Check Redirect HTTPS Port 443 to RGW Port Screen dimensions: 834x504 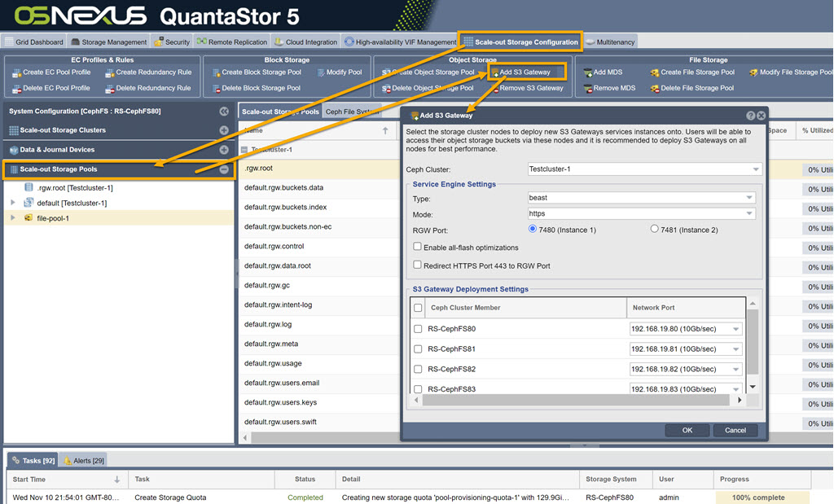418,265
